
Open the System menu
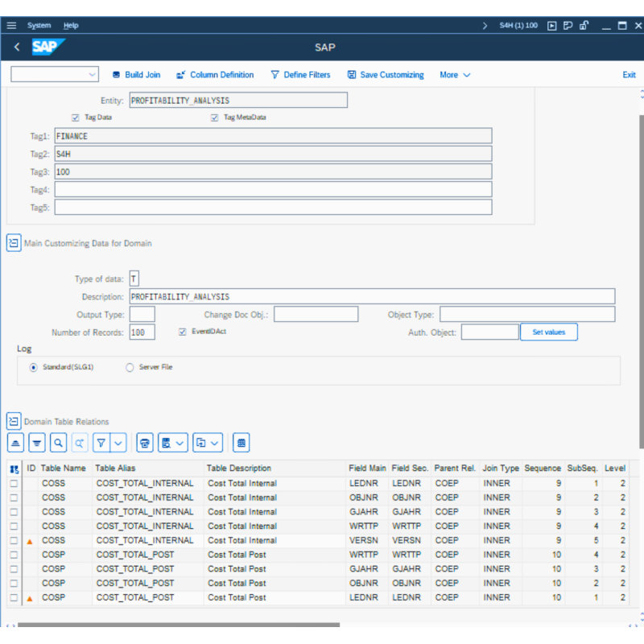(x=39, y=26)
